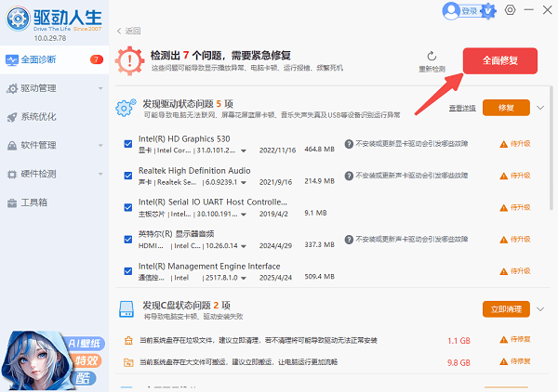
Task: Open settings via the hexagon gear icon
Action: (510, 11)
